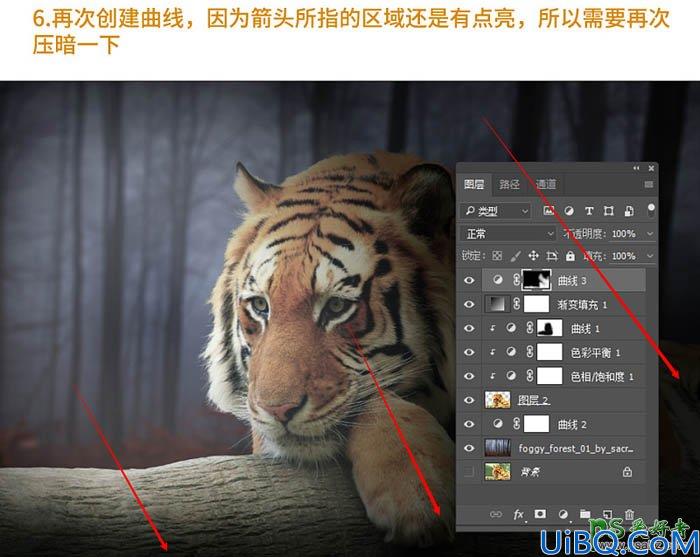Open fx layer style menu
Viewport: 700px width, 557px height.
[x=518, y=515]
